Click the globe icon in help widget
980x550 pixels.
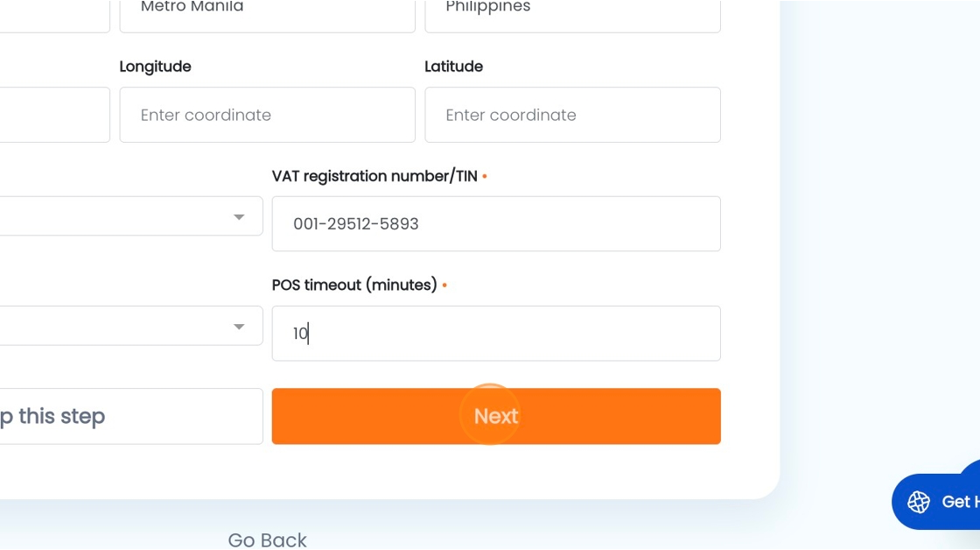[919, 502]
